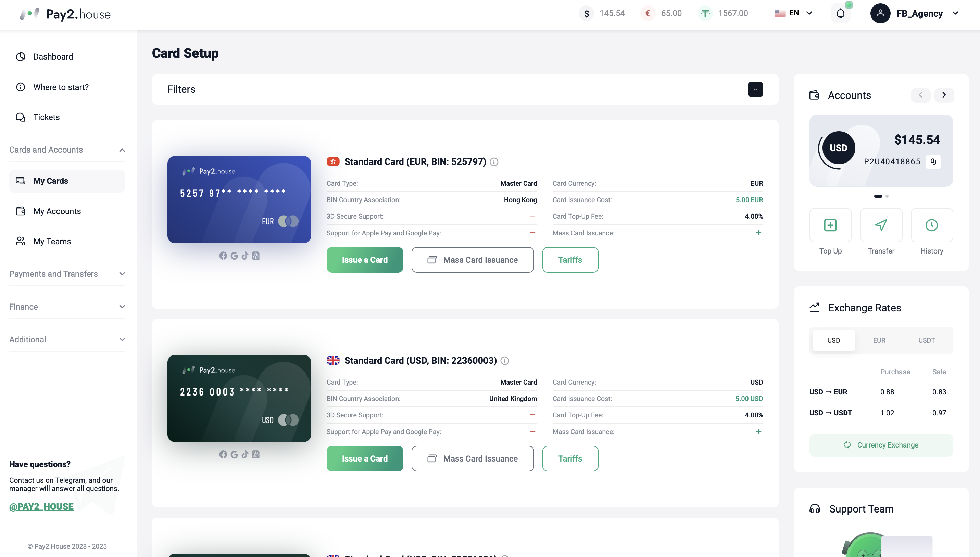Open notifications bell icon
This screenshot has height=557, width=980.
click(x=840, y=13)
